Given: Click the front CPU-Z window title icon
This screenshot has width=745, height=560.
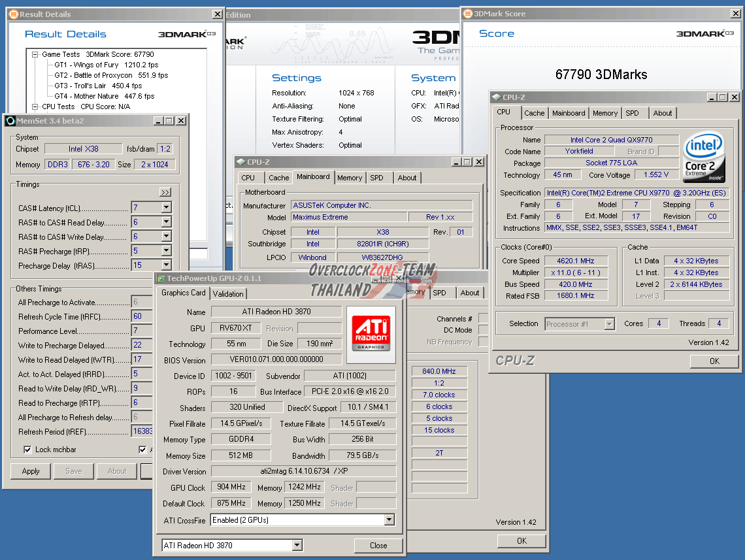Looking at the screenshot, I should pyautogui.click(x=497, y=97).
